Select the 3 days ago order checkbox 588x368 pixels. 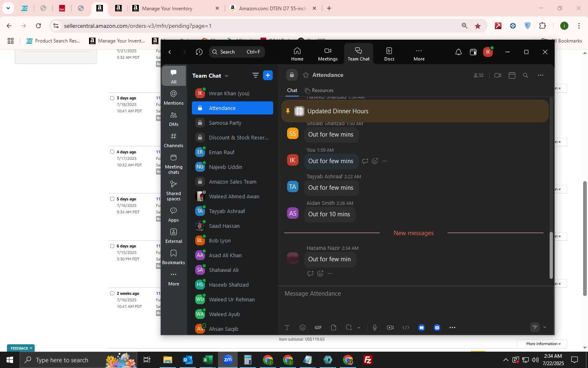[x=112, y=98]
